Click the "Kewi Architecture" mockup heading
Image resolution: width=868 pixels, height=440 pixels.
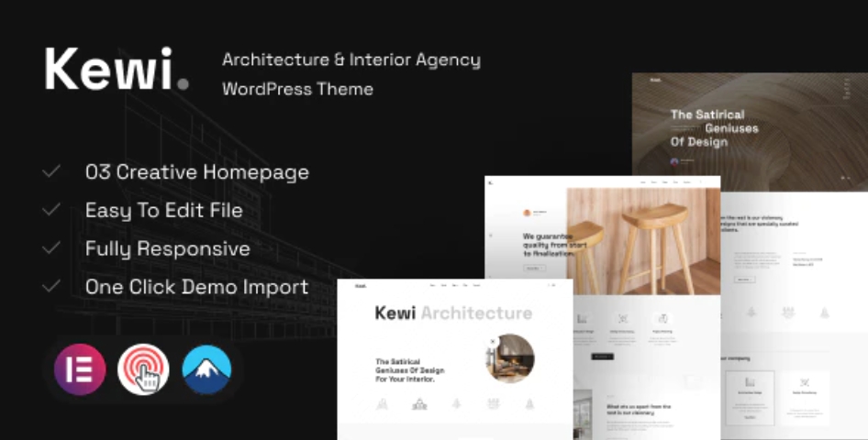(x=453, y=313)
